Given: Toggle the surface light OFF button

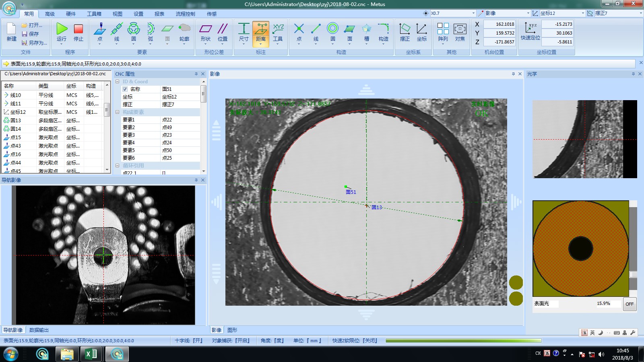Looking at the screenshot, I should point(630,304).
